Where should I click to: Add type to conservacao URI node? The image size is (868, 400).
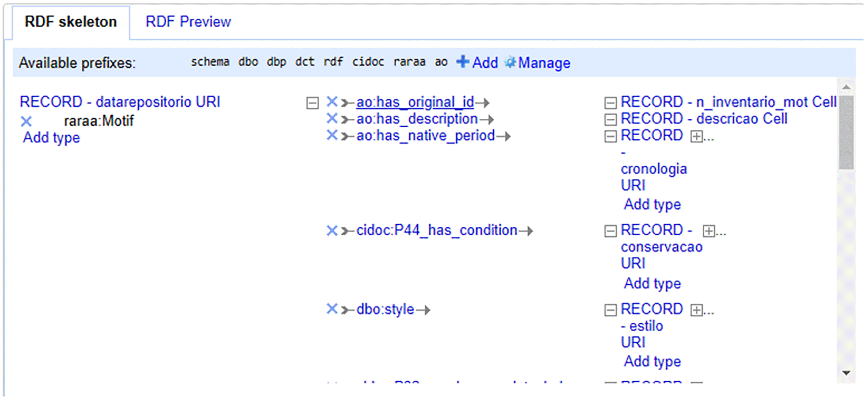(x=653, y=283)
